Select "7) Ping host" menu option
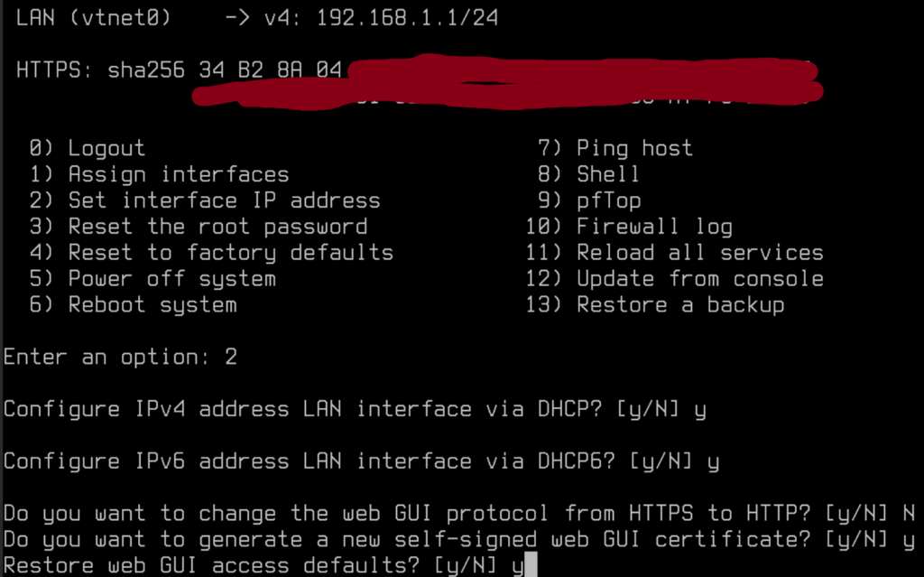The height and width of the screenshot is (577, 924). 615,148
